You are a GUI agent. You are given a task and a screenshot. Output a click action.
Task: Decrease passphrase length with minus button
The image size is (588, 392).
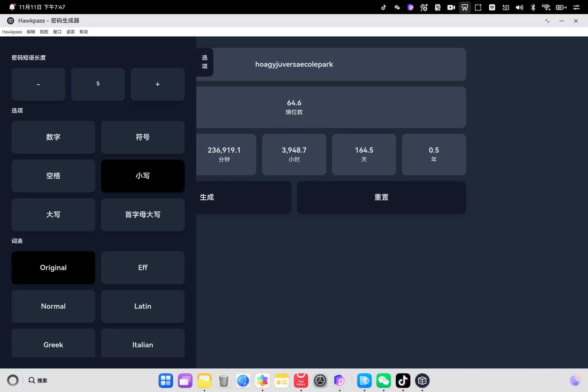(x=38, y=84)
